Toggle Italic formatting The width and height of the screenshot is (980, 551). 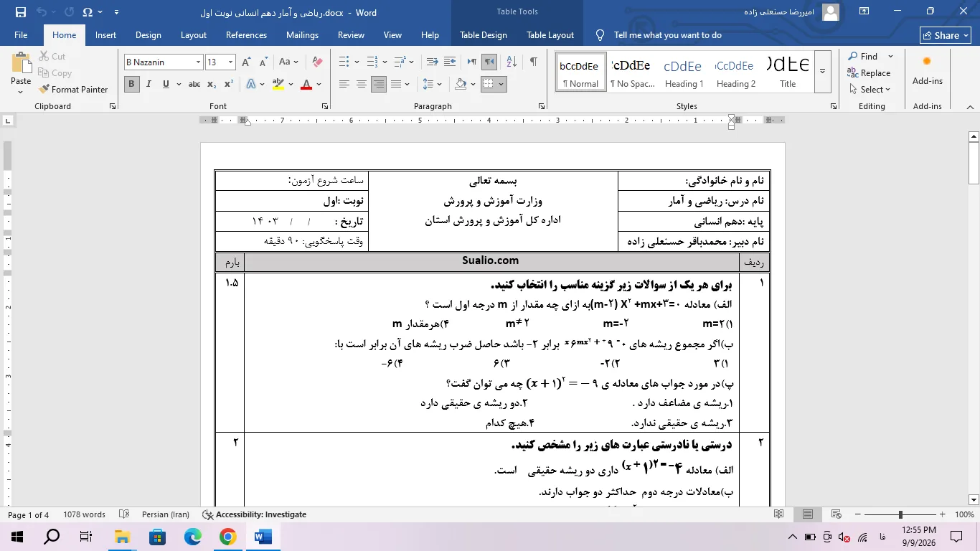pyautogui.click(x=149, y=84)
